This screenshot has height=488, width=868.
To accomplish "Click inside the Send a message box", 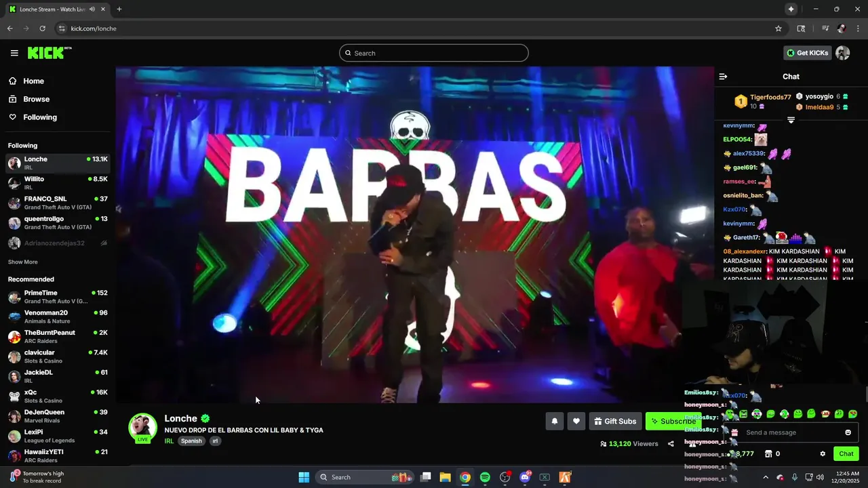I will click(x=790, y=432).
